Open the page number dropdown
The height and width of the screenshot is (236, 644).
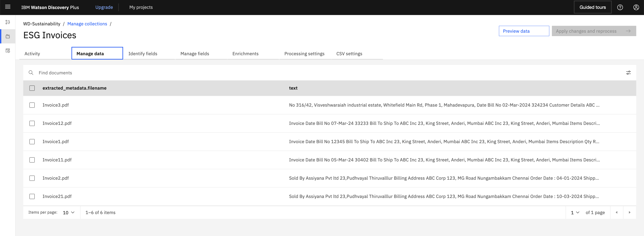click(x=575, y=213)
